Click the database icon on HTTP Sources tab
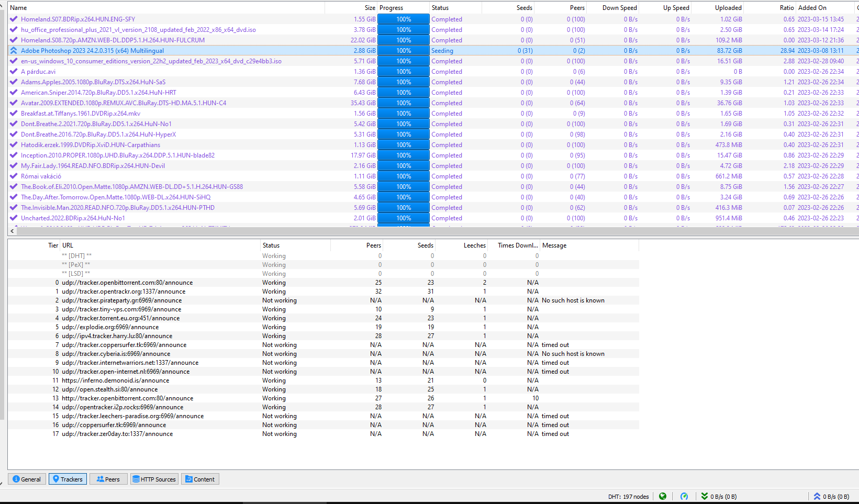 pyautogui.click(x=136, y=479)
